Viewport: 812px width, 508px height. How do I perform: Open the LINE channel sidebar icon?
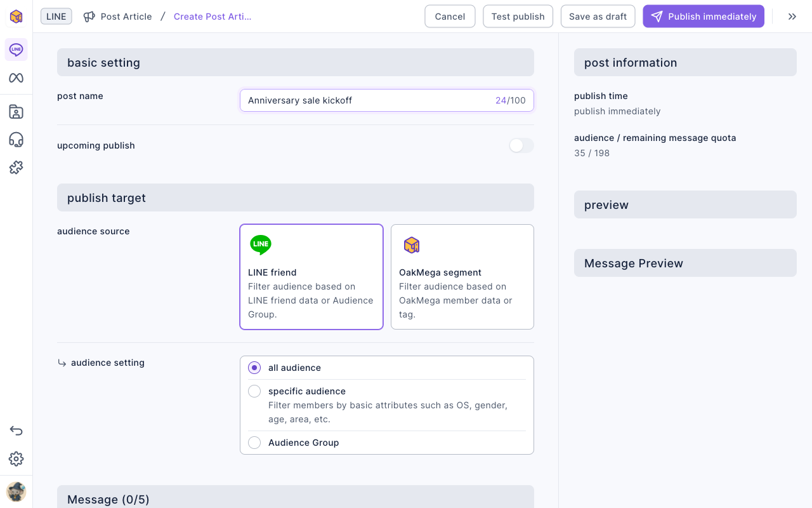[x=16, y=50]
